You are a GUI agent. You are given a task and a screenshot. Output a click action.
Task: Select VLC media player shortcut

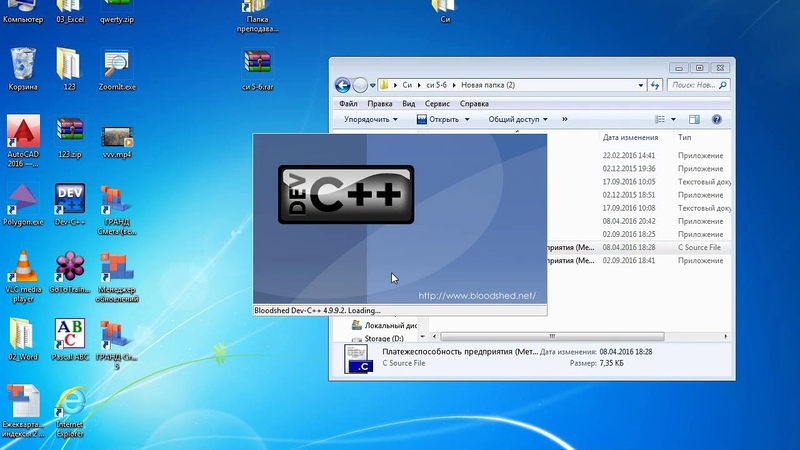tap(23, 276)
